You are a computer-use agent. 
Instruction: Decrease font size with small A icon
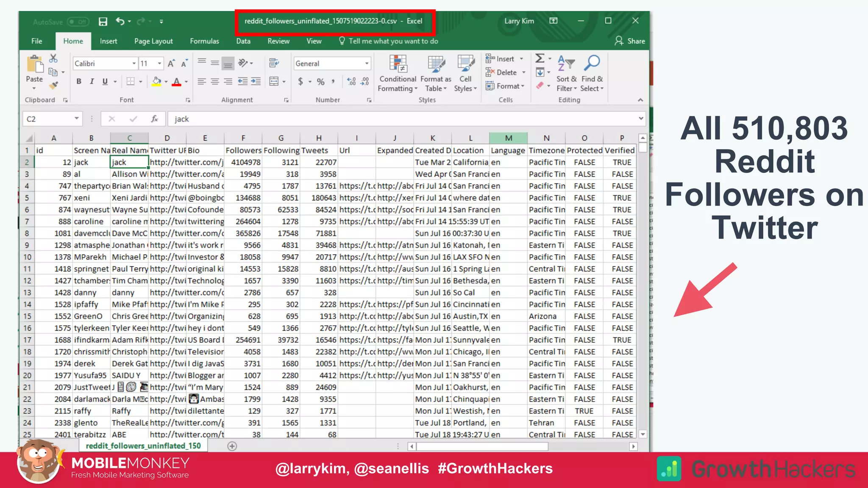coord(184,64)
